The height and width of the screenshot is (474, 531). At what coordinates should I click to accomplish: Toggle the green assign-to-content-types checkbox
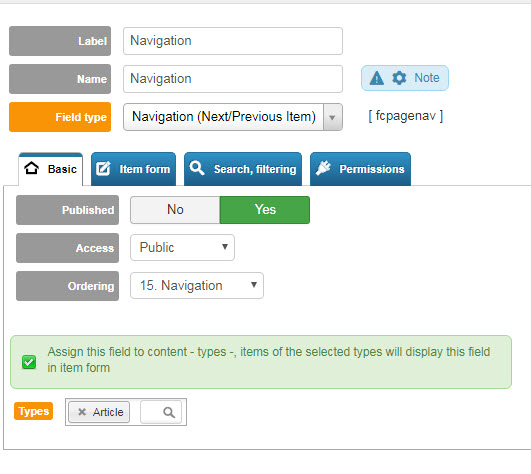(x=29, y=362)
